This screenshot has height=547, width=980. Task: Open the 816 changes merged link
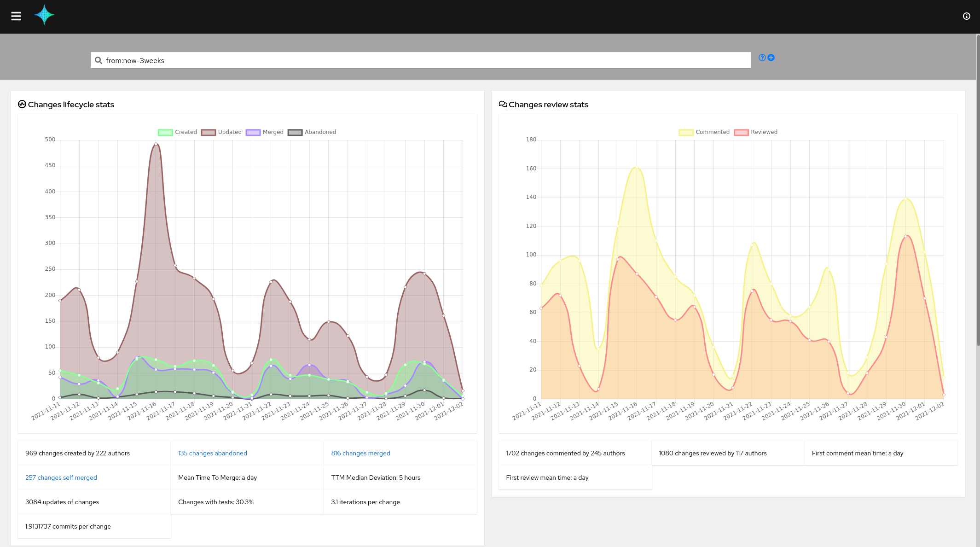tap(360, 453)
